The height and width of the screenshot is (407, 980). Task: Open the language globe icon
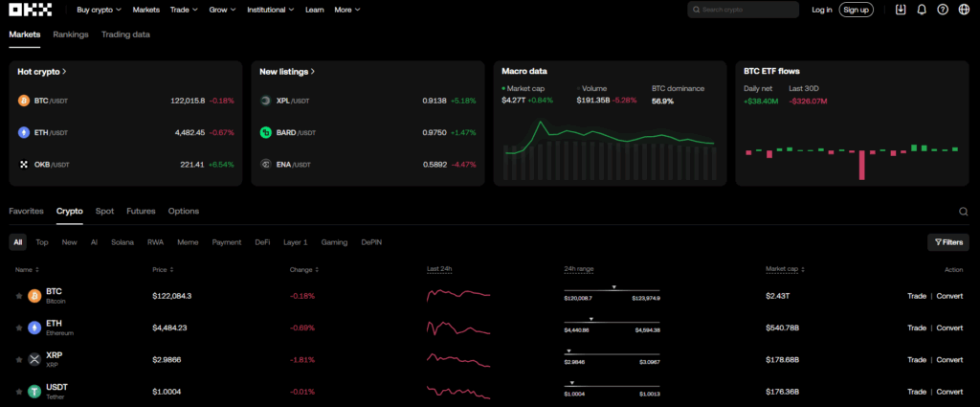[x=964, y=10]
